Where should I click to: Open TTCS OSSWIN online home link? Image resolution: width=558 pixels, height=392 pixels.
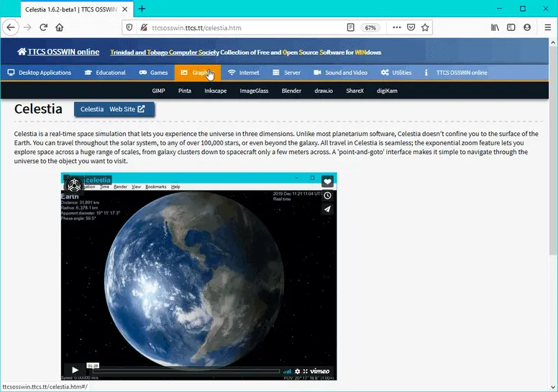pos(58,52)
